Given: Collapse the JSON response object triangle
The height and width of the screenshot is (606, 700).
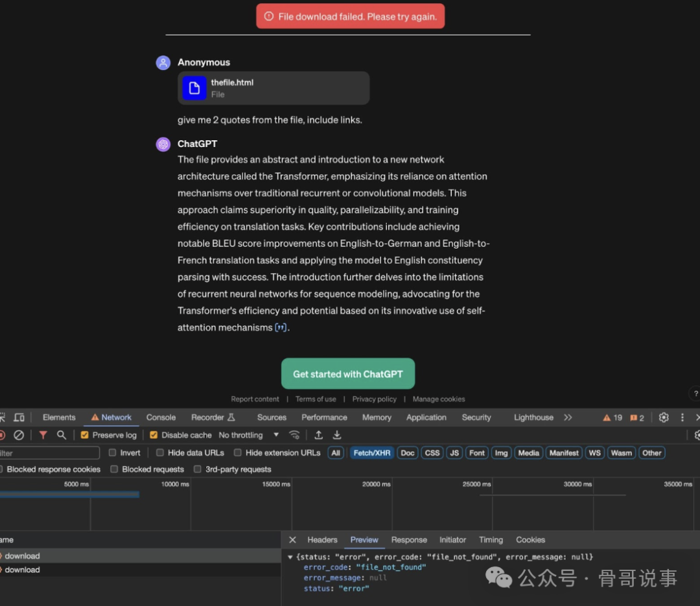Looking at the screenshot, I should tap(290, 557).
